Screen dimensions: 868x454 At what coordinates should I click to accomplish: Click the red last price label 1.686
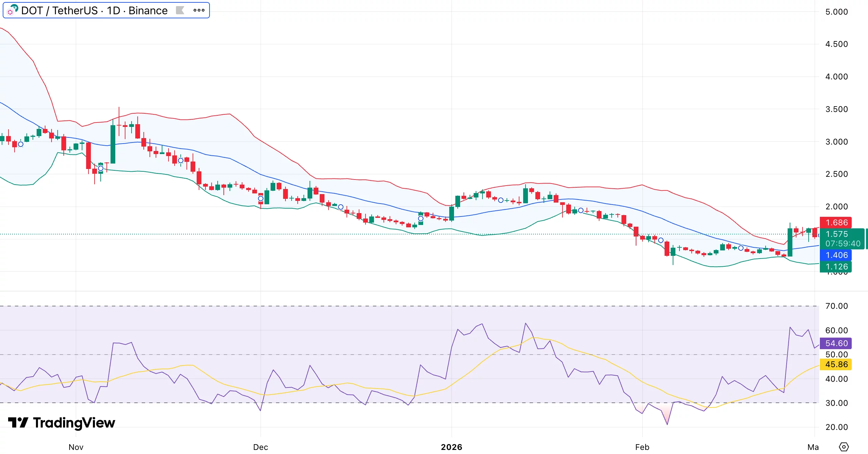(x=836, y=223)
